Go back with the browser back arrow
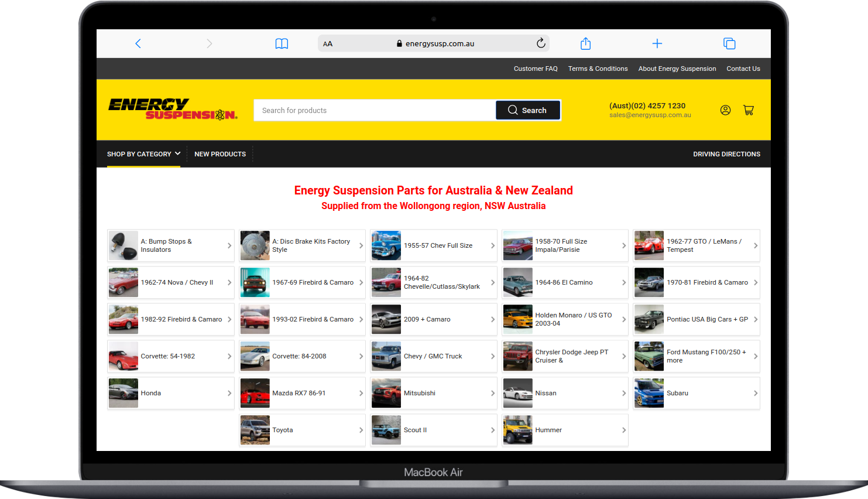 pos(138,43)
